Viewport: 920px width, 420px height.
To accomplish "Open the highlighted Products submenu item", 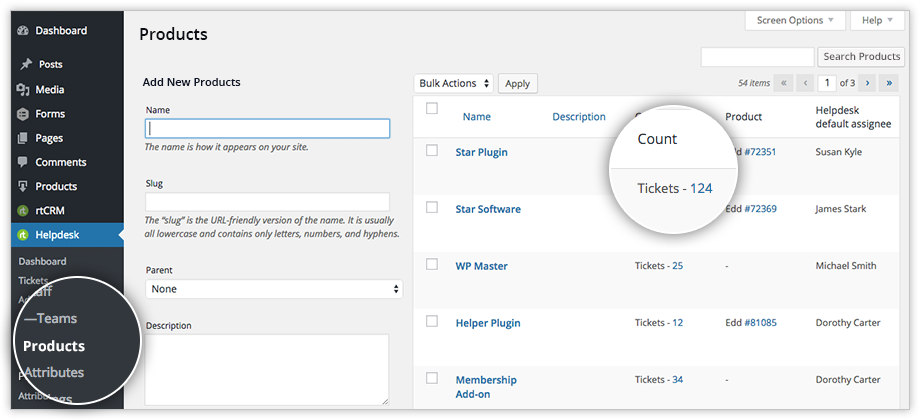I will pyautogui.click(x=54, y=346).
